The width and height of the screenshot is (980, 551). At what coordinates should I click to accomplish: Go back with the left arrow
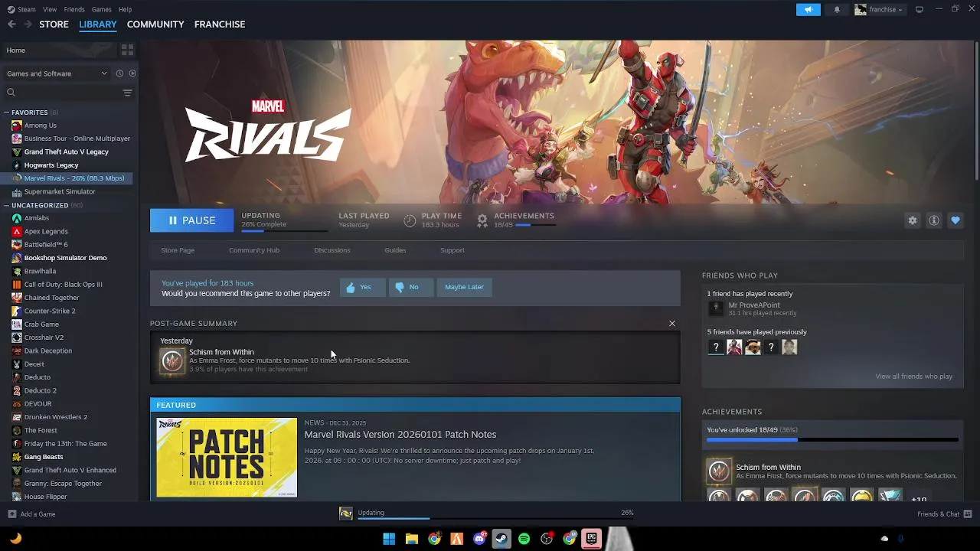11,24
